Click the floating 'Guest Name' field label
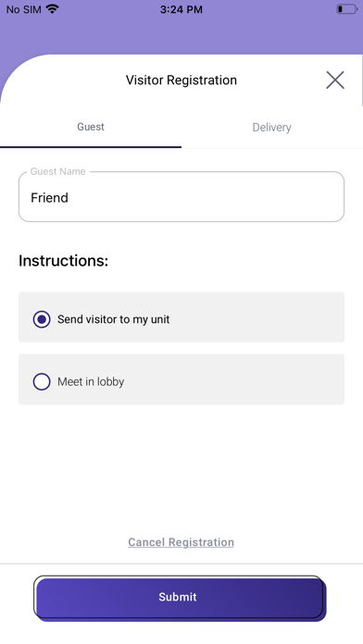 (x=58, y=171)
